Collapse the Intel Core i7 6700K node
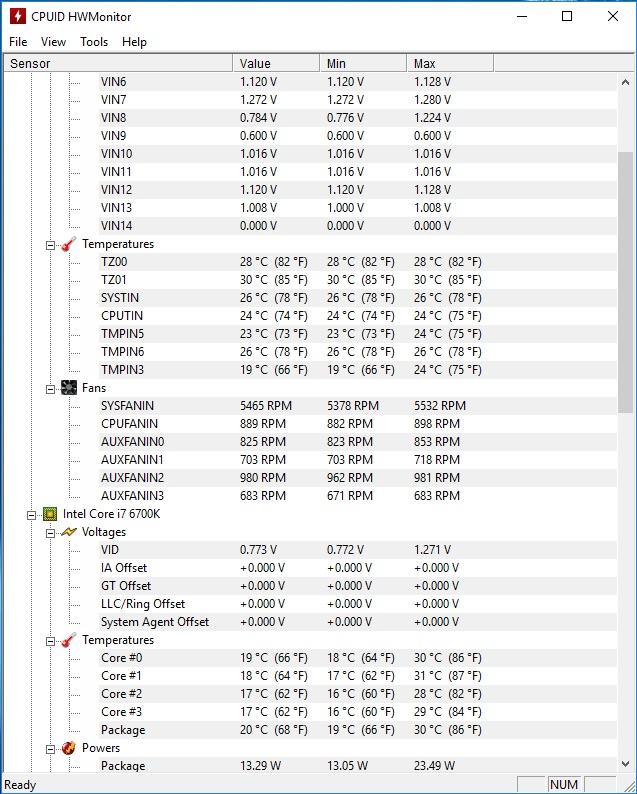Screen dimensions: 637x794 click(32, 514)
